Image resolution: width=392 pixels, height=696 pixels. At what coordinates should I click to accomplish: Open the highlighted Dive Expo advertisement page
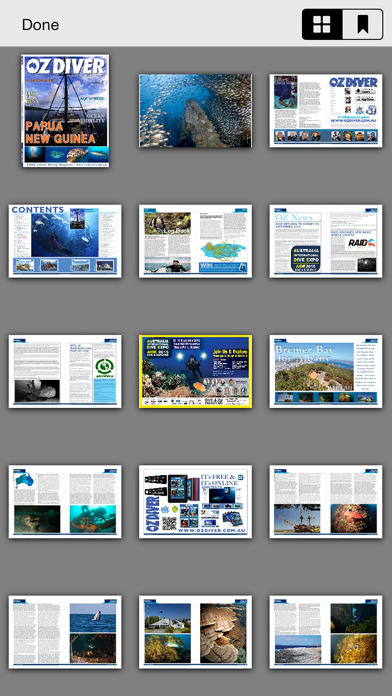195,372
